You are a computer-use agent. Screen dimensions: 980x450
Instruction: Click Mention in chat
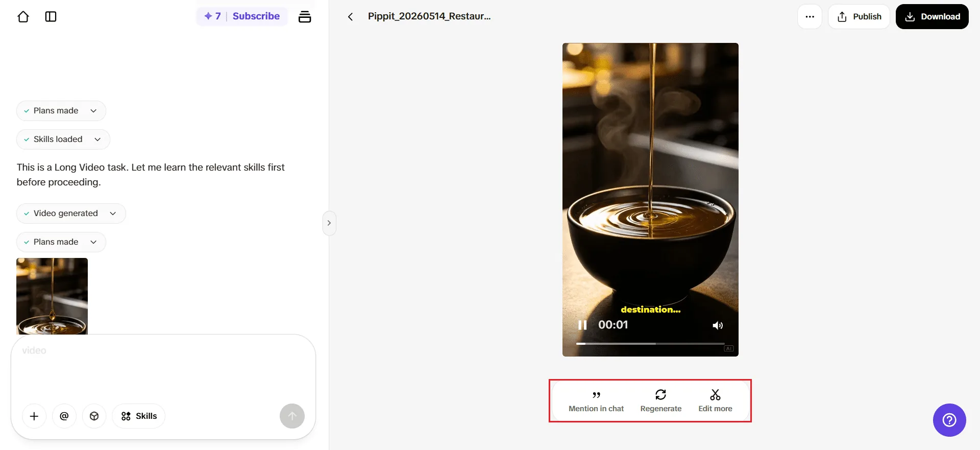(x=596, y=401)
